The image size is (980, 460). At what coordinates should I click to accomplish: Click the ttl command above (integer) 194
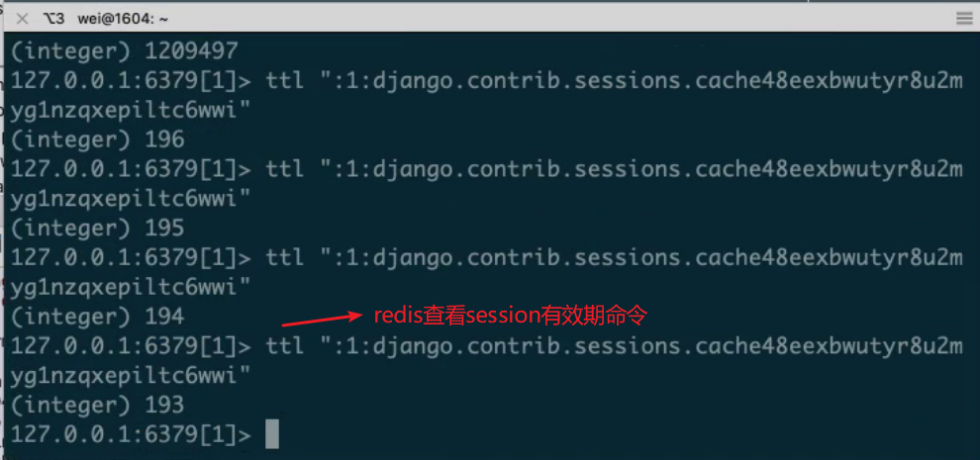point(615,259)
